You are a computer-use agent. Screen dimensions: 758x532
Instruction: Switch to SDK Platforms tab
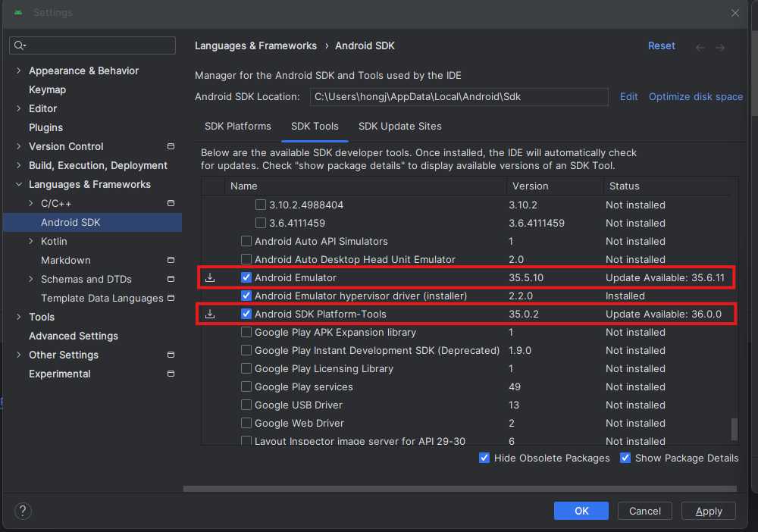238,126
